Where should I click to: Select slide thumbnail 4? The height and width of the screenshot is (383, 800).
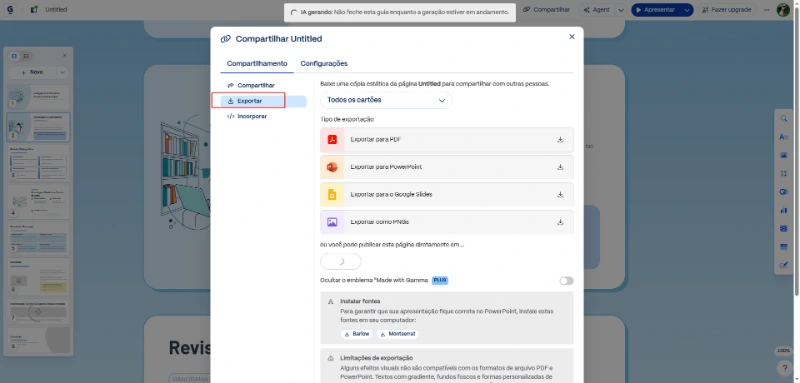pyautogui.click(x=38, y=200)
